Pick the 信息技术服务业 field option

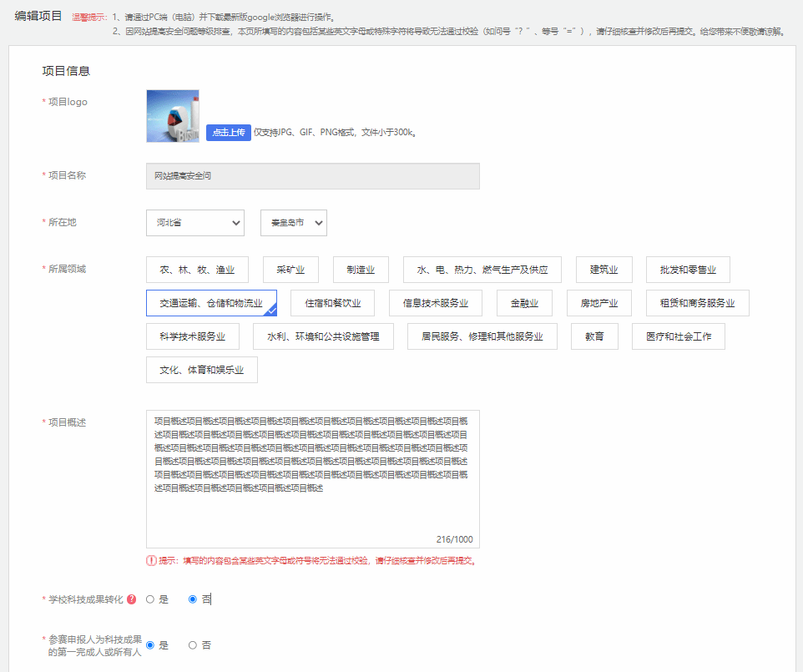pos(436,303)
